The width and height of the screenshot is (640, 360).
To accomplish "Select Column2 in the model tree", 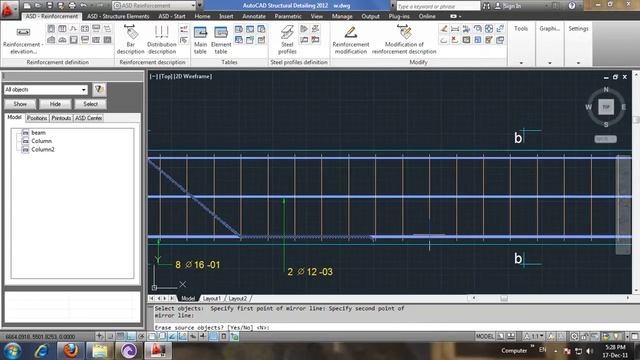I will pos(43,149).
